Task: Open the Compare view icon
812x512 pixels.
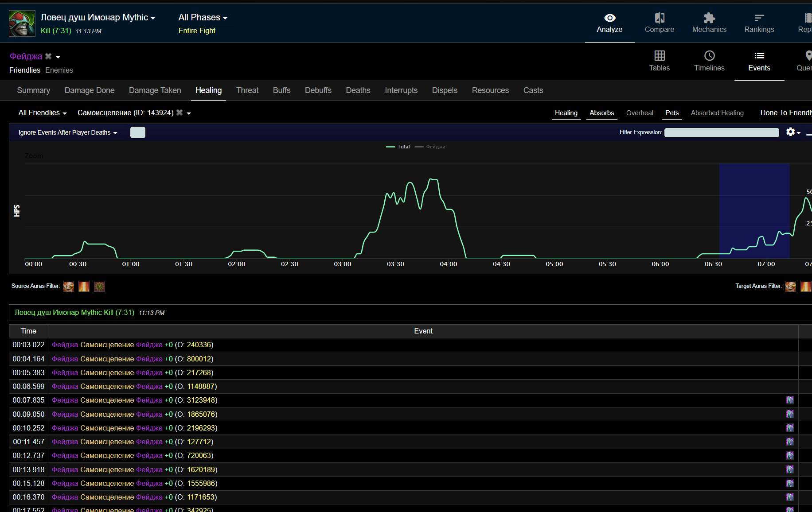Action: coord(659,18)
